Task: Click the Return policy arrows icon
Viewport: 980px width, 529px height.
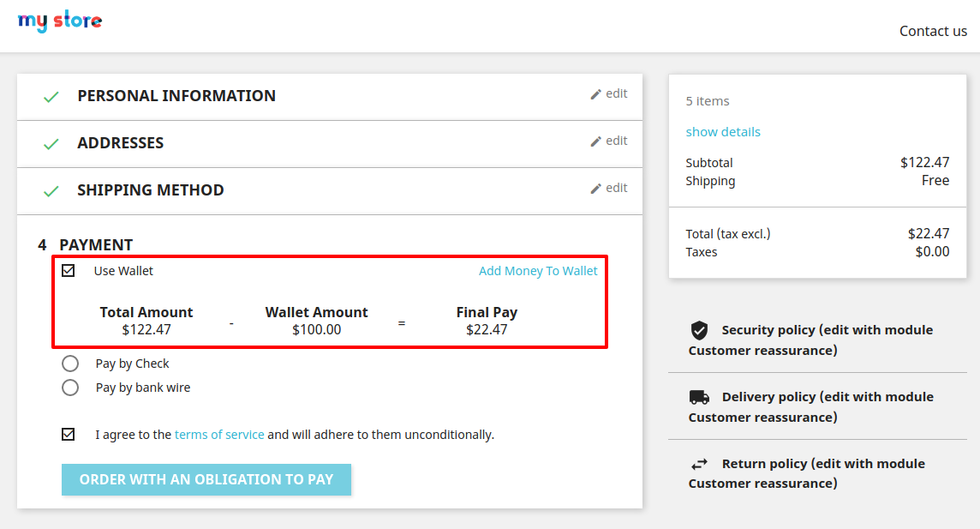Action: pyautogui.click(x=700, y=463)
